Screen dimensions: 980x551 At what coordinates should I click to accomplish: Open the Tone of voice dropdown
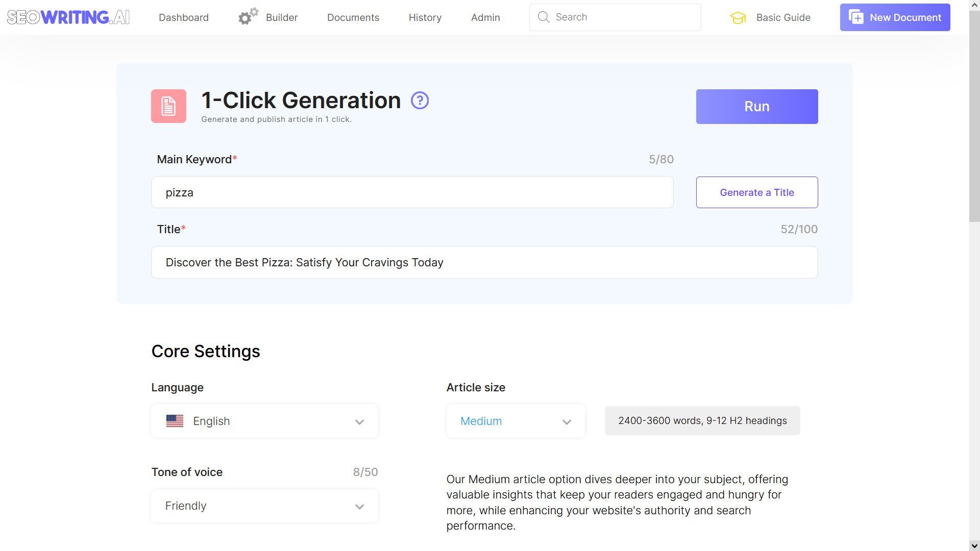pos(359,506)
